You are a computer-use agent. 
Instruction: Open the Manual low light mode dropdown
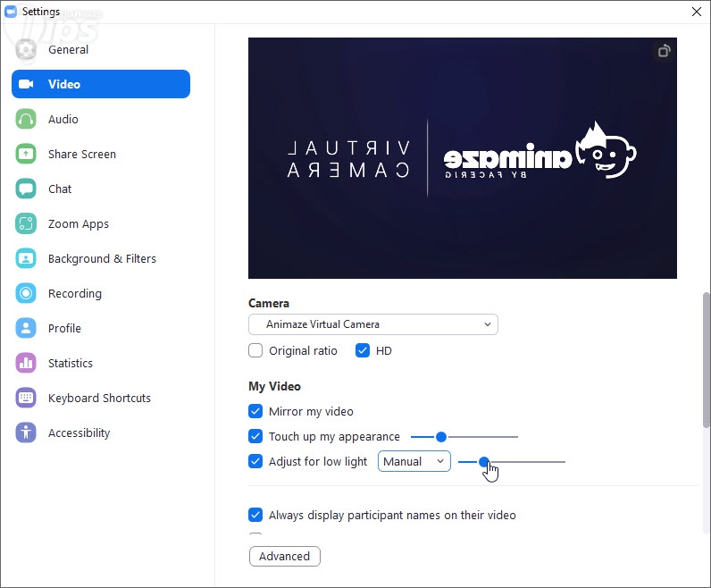(414, 461)
